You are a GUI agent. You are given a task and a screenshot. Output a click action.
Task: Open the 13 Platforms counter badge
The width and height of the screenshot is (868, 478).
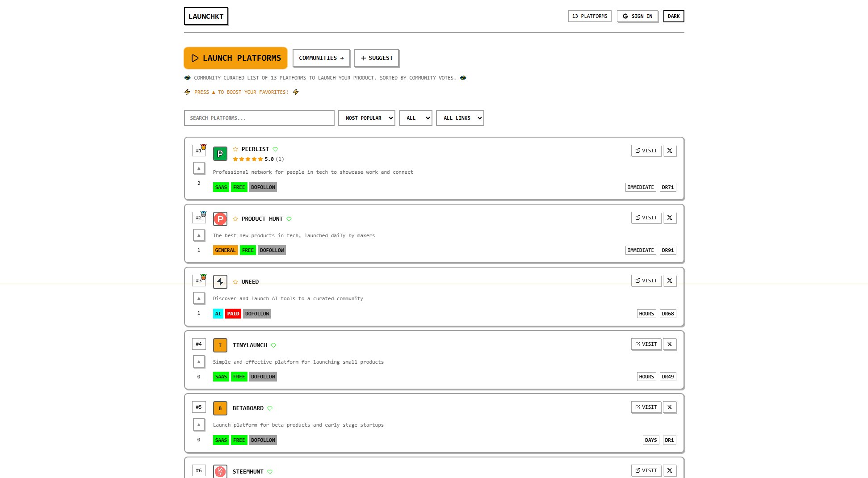tap(590, 16)
